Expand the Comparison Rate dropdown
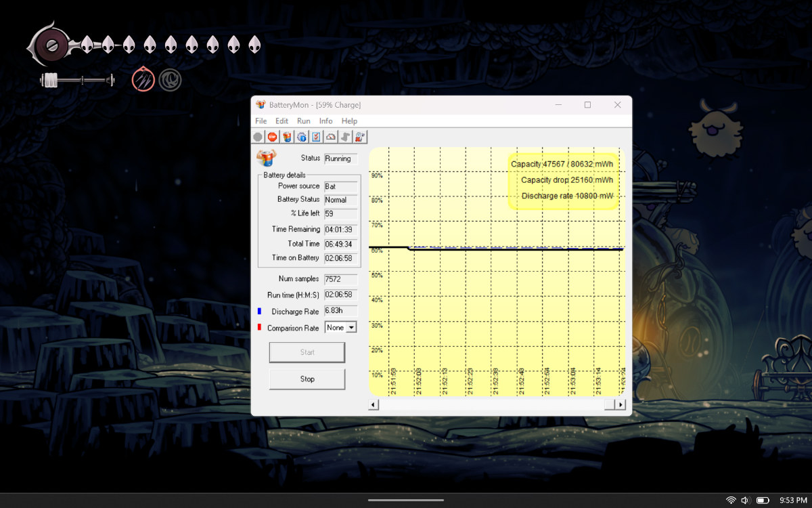 coord(351,327)
